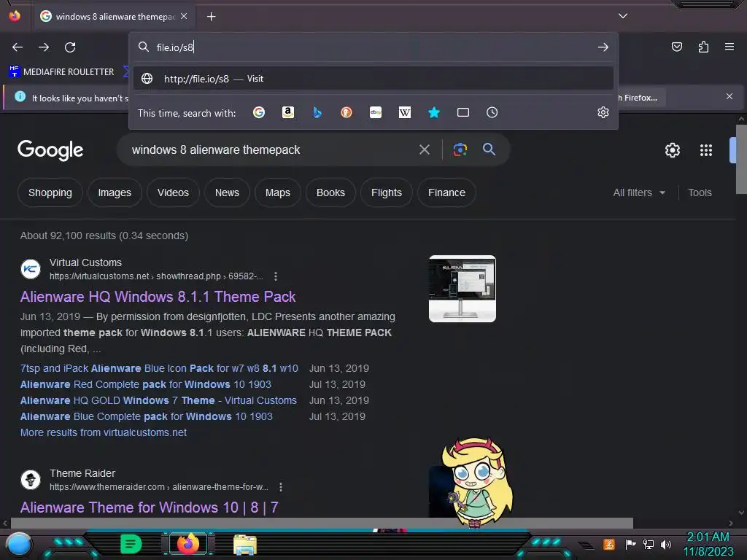Open the search Tools button
Image resolution: width=747 pixels, height=560 pixels.
(x=700, y=192)
